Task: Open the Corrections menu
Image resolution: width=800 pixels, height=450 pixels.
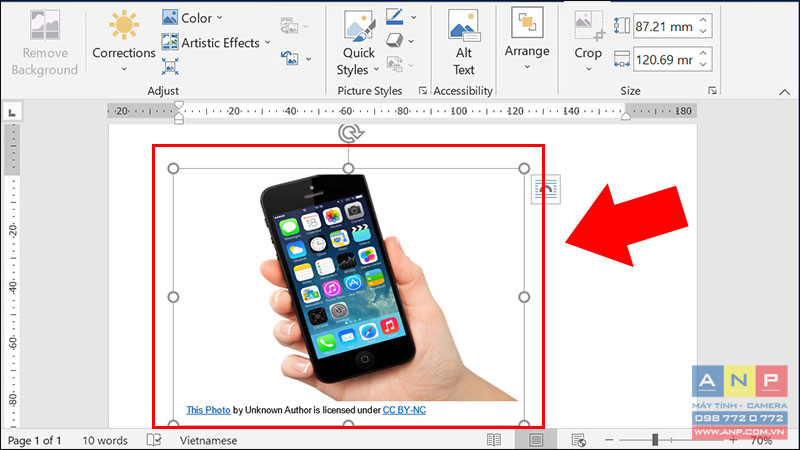Action: pos(123,43)
